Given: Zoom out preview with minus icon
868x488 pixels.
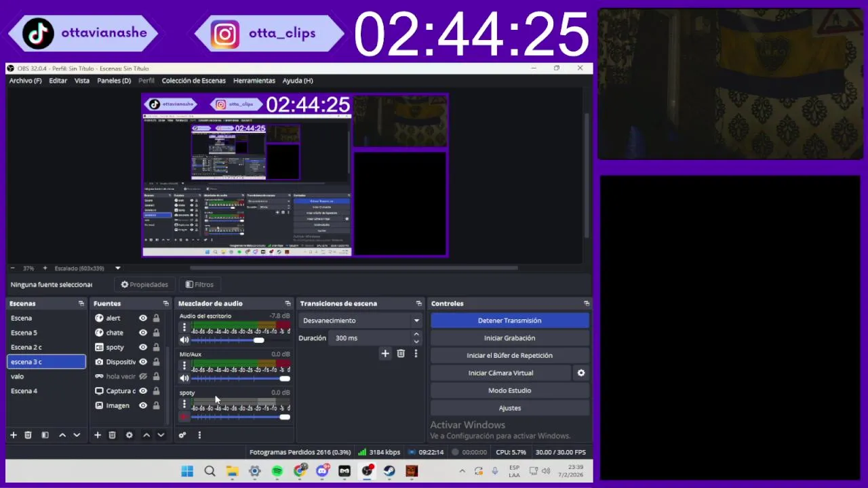Looking at the screenshot, I should point(12,268).
